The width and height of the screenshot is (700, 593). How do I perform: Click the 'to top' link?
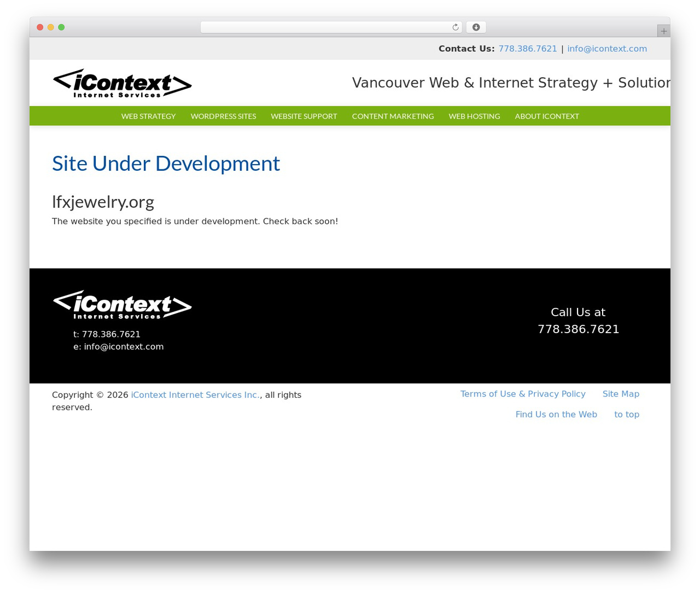pos(627,415)
